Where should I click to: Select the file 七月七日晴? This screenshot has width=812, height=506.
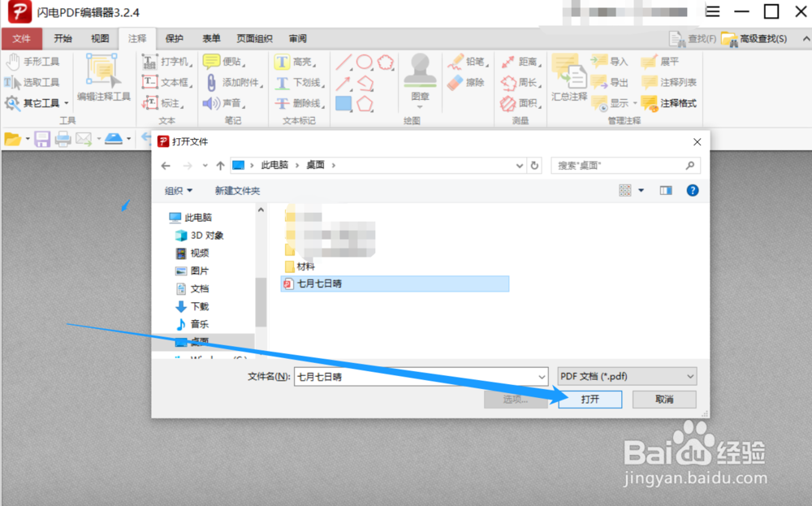[395, 283]
